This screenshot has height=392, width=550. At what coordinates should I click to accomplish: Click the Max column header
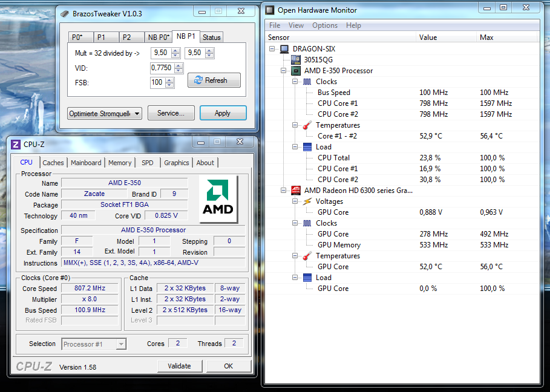tap(507, 38)
